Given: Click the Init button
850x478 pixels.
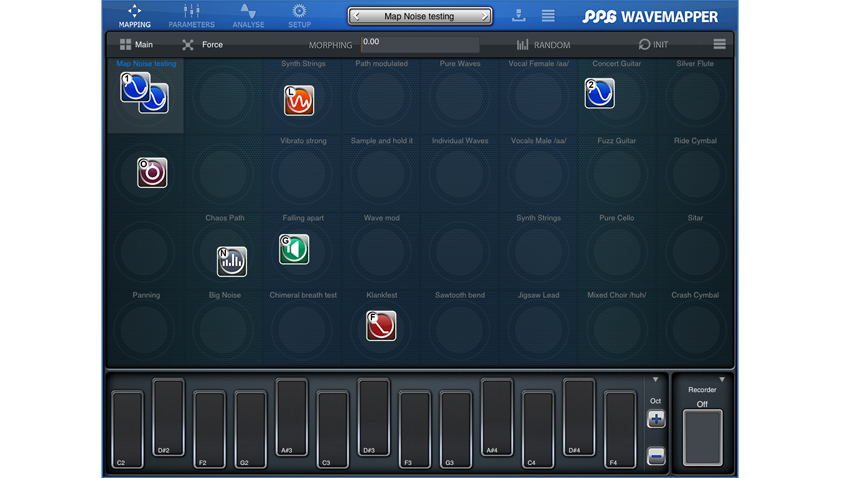Looking at the screenshot, I should tap(653, 44).
